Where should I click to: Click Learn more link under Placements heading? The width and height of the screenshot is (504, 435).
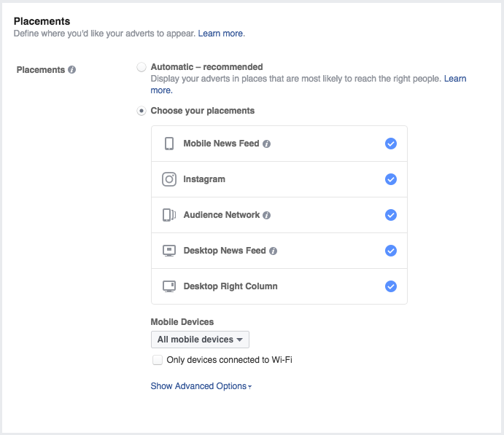(x=221, y=34)
